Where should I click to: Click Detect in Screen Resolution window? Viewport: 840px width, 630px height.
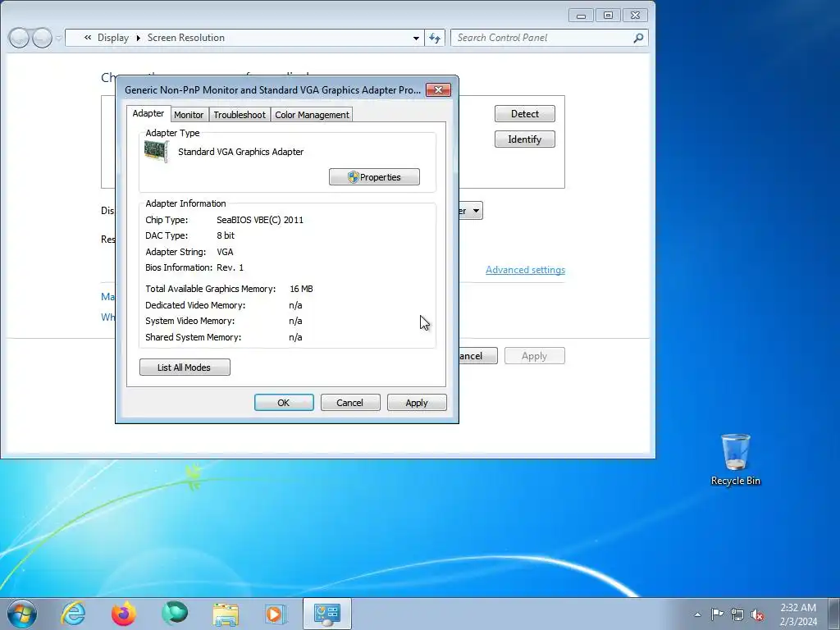[x=524, y=113]
